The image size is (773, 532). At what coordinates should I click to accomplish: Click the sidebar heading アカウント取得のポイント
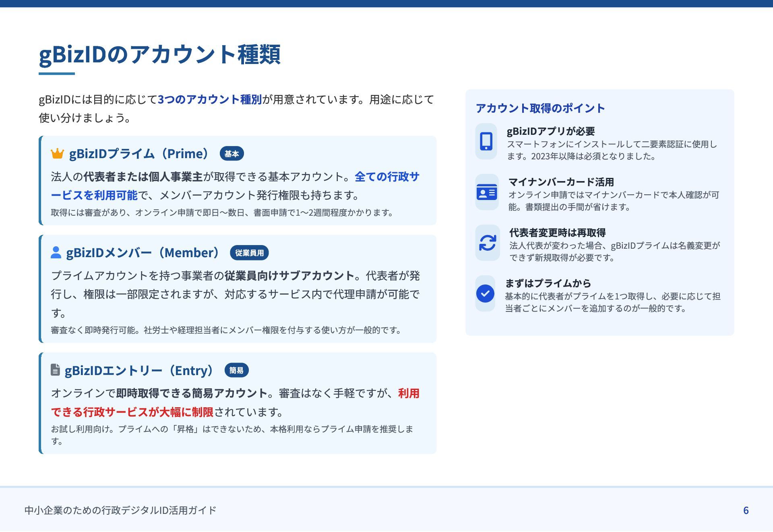540,108
